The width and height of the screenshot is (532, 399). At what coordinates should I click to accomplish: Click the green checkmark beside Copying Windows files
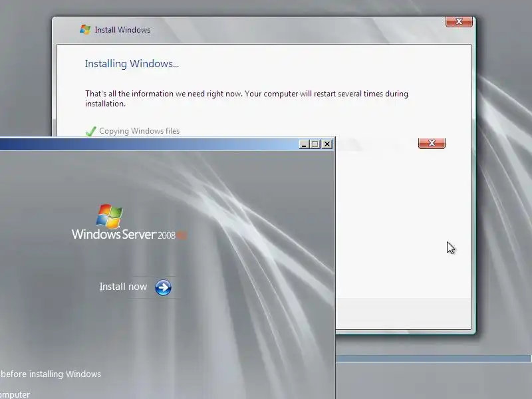click(x=90, y=131)
